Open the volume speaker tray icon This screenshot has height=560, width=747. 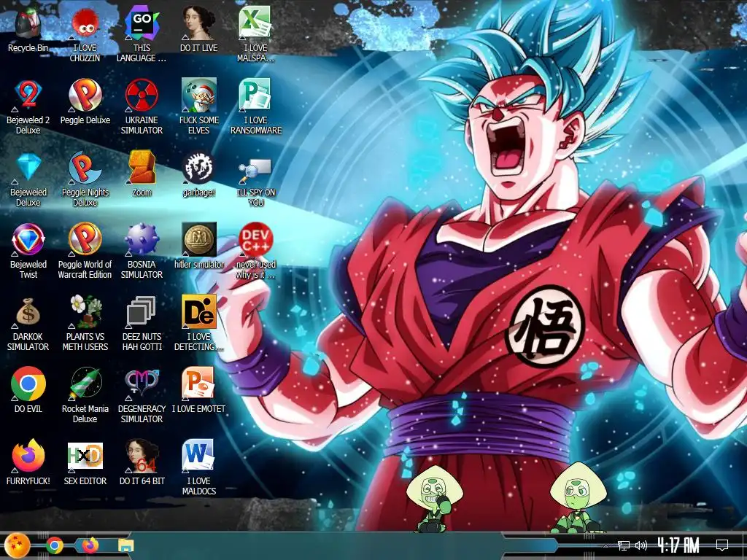tap(640, 545)
